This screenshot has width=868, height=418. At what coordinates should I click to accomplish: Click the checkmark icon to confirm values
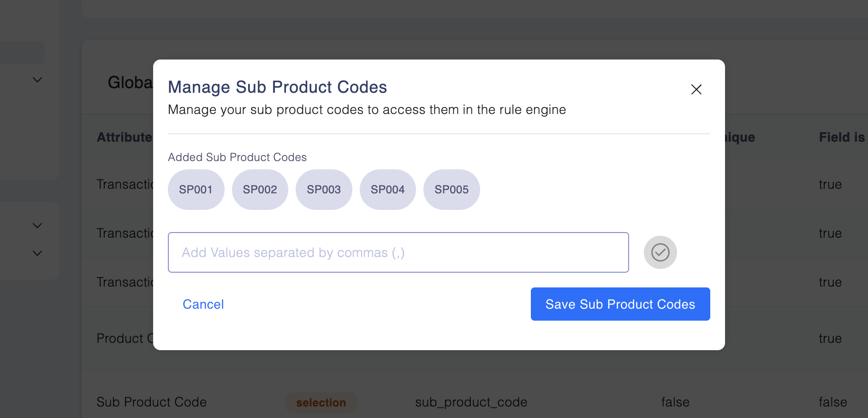(x=660, y=252)
